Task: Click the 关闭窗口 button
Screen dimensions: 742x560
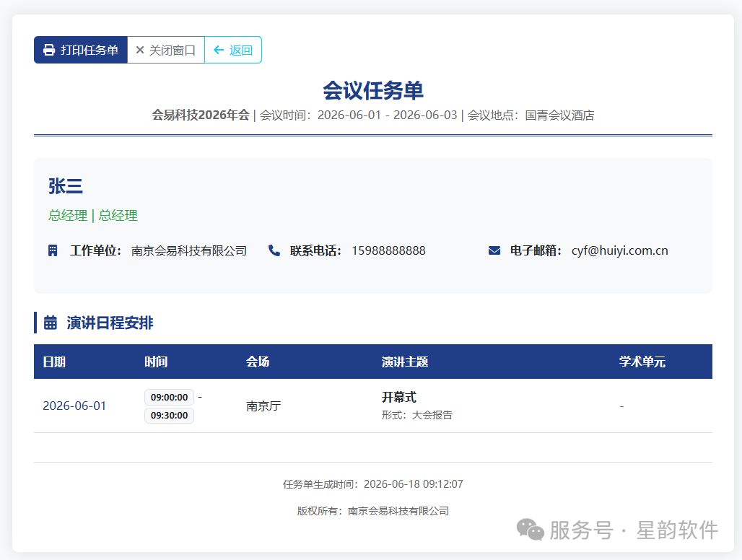Action: [166, 50]
